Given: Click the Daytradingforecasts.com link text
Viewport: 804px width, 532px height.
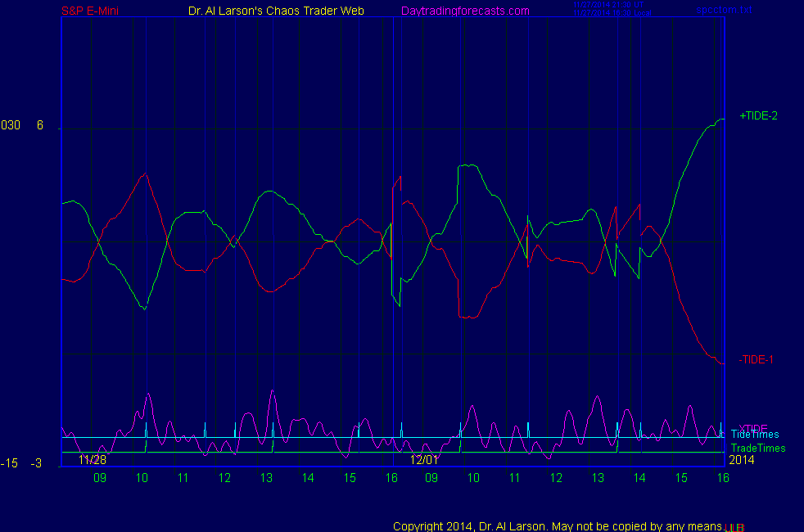Looking at the screenshot, I should [465, 11].
